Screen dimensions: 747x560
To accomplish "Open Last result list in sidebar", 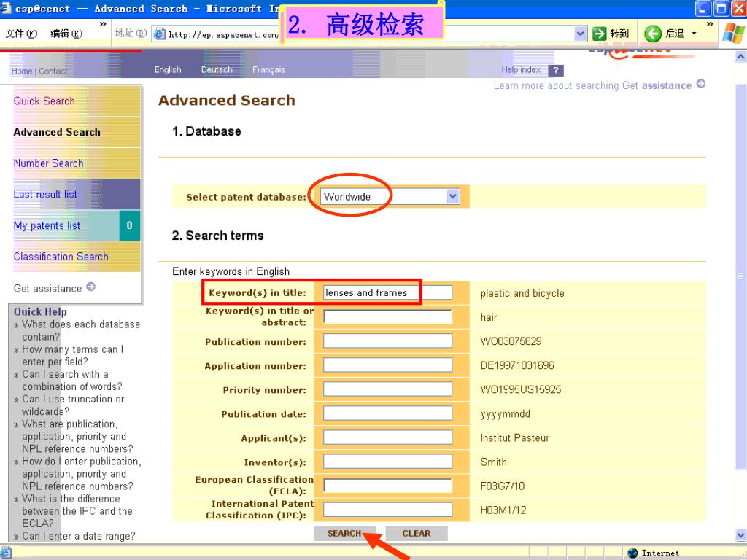I will tap(45, 194).
